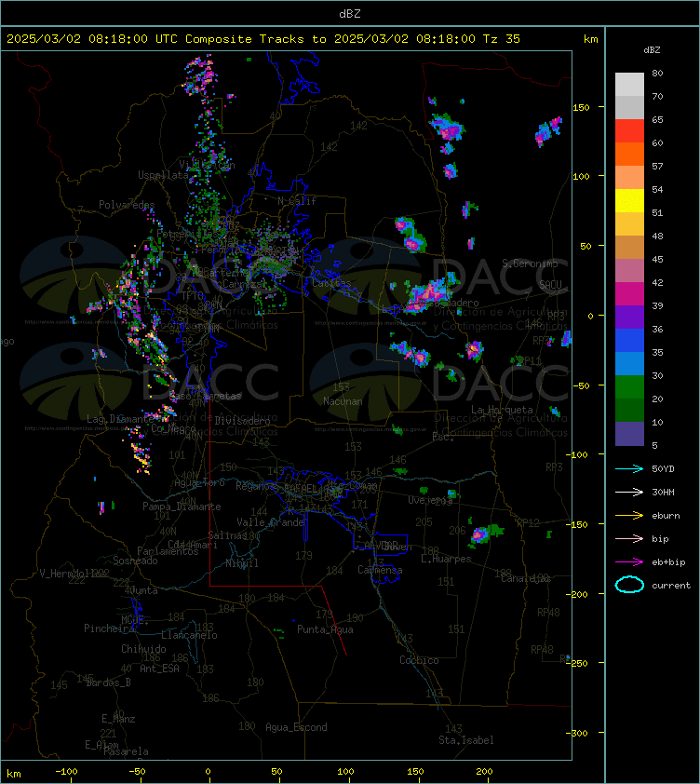The image size is (700, 784).
Task: Click the 'eburn' legend label
Action: (666, 516)
